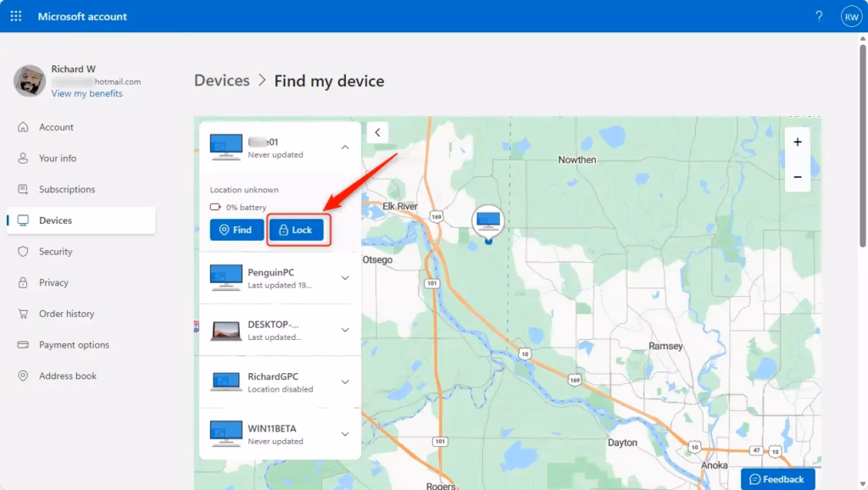Click the Location unknown text
The height and width of the screenshot is (490, 868).
point(244,190)
